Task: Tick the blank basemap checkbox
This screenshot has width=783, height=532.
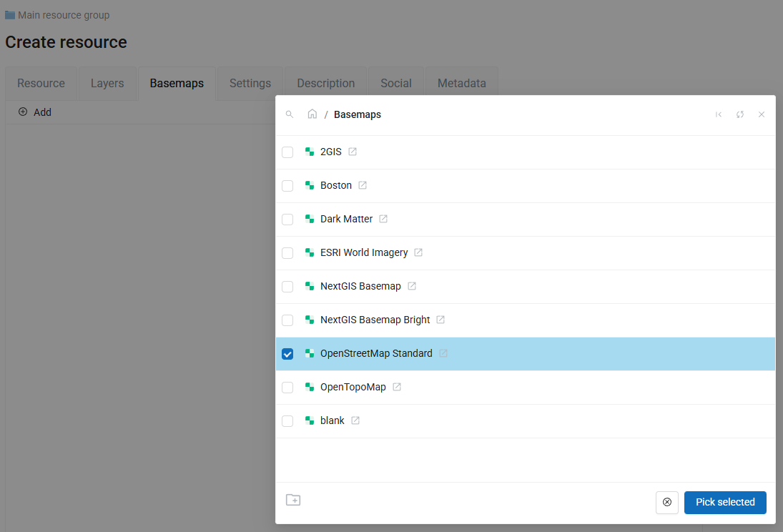Action: [287, 421]
